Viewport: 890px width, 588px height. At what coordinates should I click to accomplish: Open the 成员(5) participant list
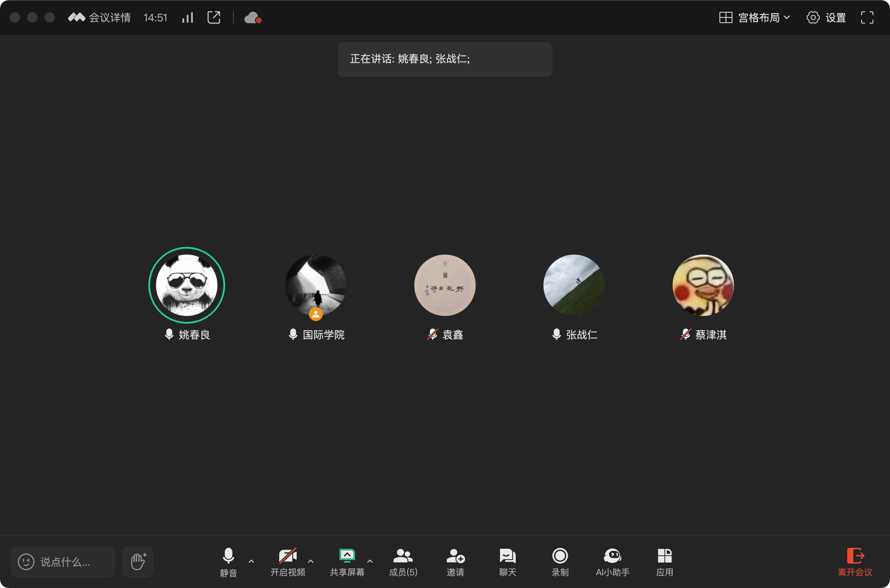point(403,562)
